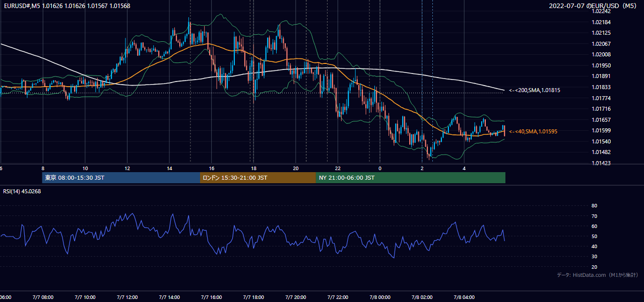Click the RSI(14) 45.0268 indicator label

[x=22, y=191]
